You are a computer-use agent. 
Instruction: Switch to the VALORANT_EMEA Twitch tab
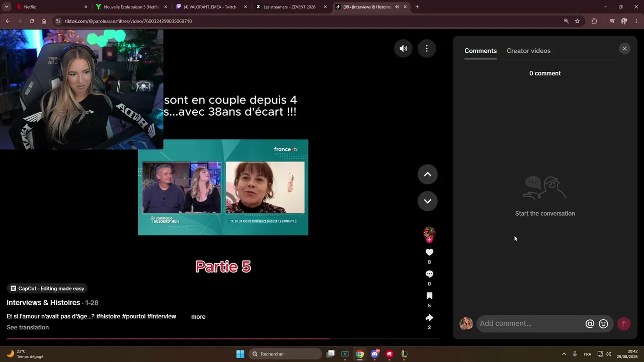[x=210, y=7]
